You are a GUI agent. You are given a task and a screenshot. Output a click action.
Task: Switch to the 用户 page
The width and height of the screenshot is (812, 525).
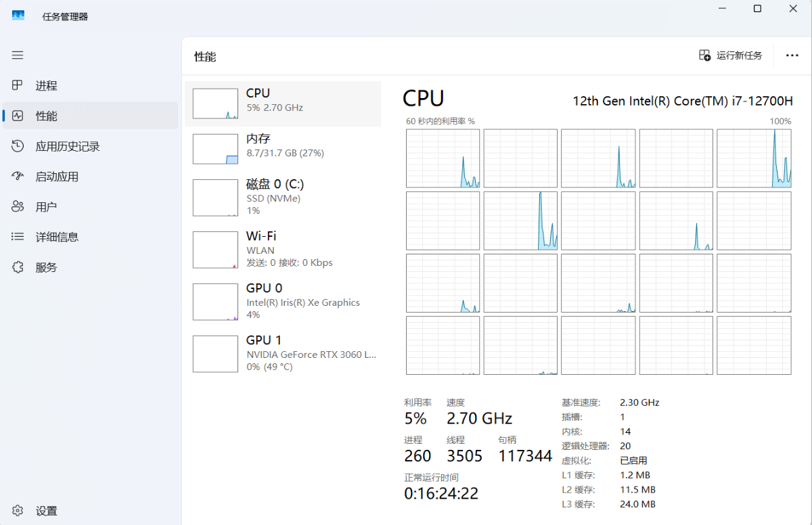(91, 207)
